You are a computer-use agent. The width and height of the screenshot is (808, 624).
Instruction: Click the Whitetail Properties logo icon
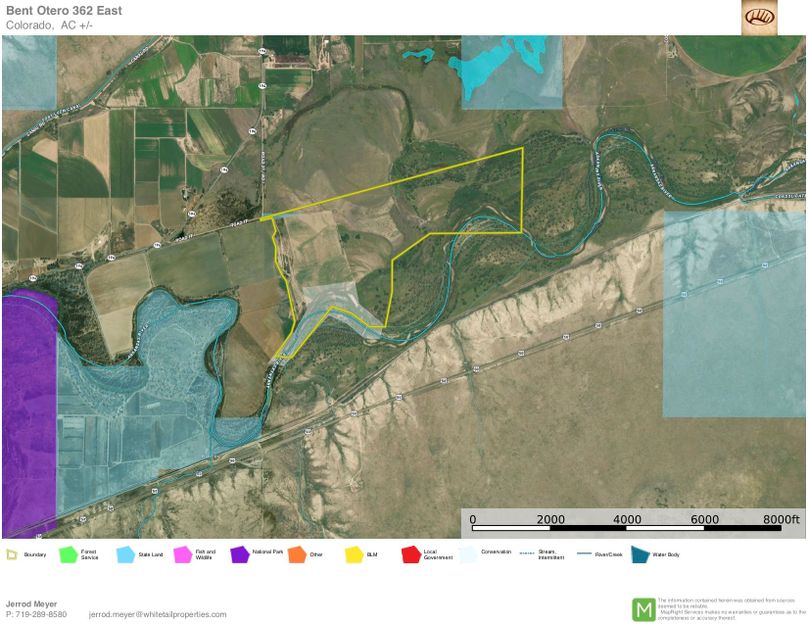[759, 17]
